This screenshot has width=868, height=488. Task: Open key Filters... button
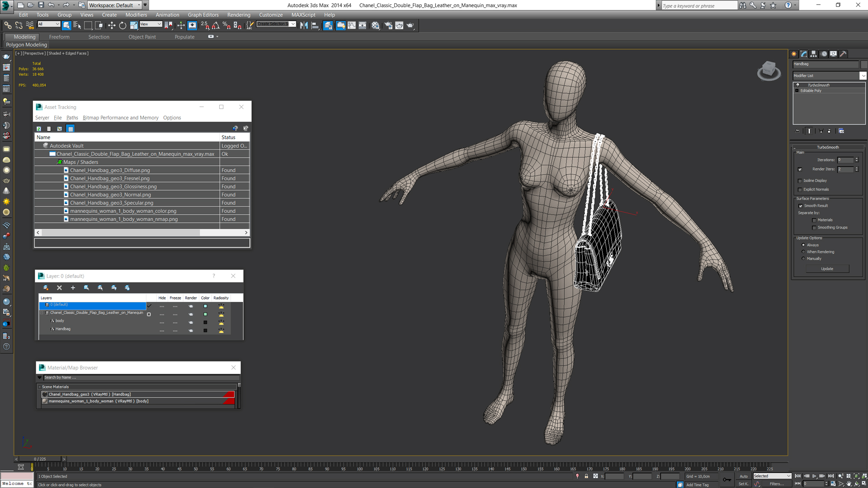pyautogui.click(x=777, y=484)
